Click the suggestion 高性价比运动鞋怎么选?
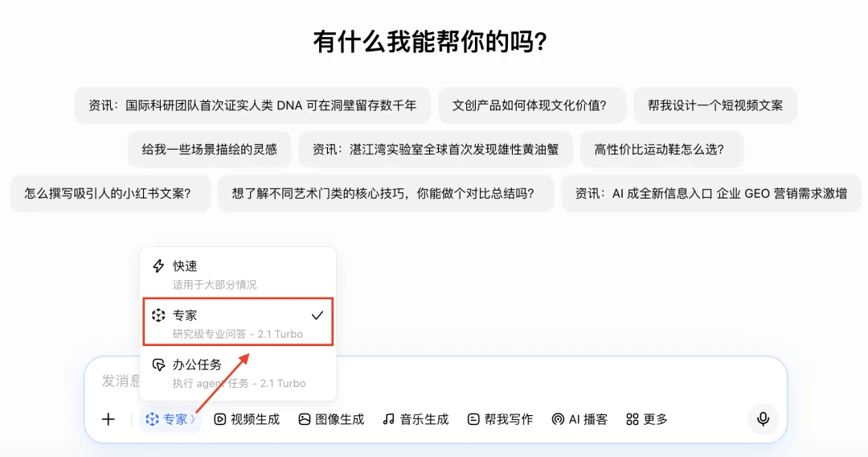 [x=661, y=149]
